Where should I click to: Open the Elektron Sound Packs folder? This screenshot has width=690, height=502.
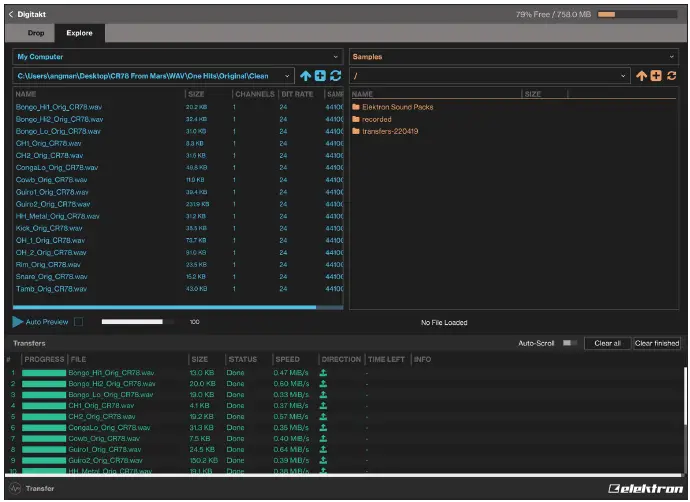(397, 107)
